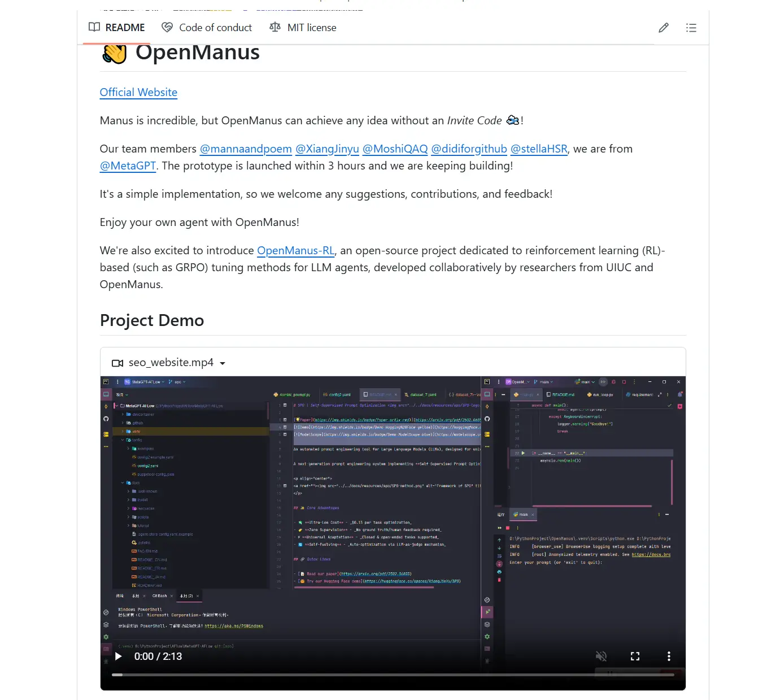
Task: Click the video progress bar
Action: point(393,675)
